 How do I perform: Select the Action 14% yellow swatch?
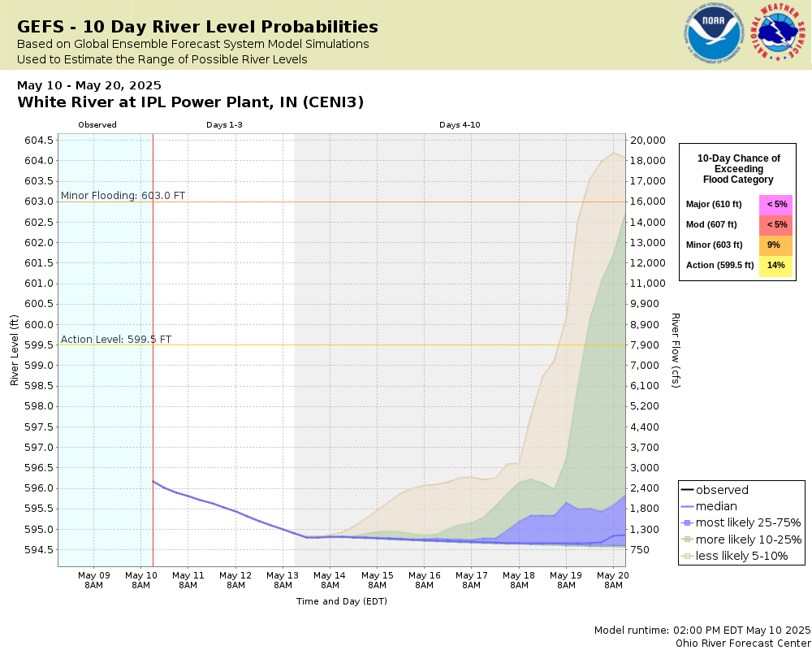[775, 266]
